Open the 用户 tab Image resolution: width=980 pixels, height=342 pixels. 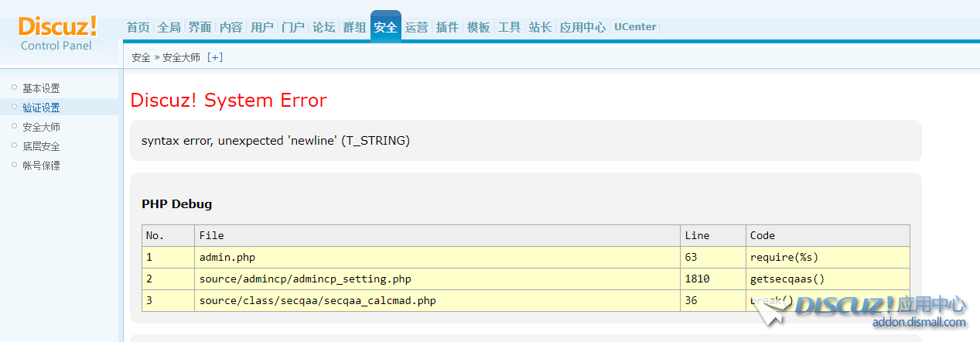261,27
